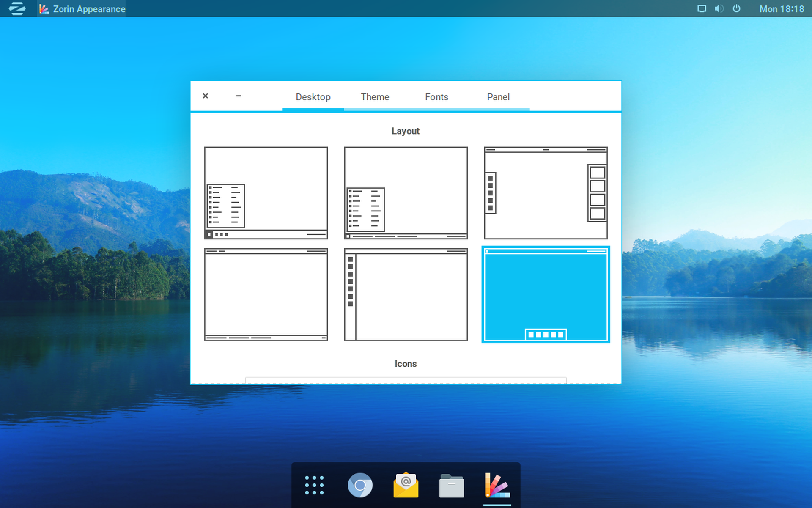The width and height of the screenshot is (812, 508).
Task: Select the highlighted layout with bottom center dock
Action: 546,294
